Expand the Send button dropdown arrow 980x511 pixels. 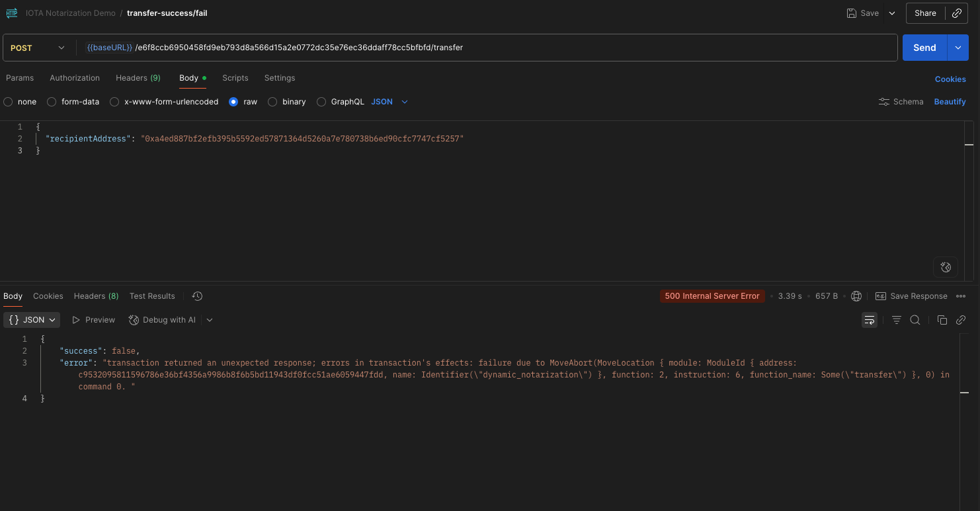[958, 47]
